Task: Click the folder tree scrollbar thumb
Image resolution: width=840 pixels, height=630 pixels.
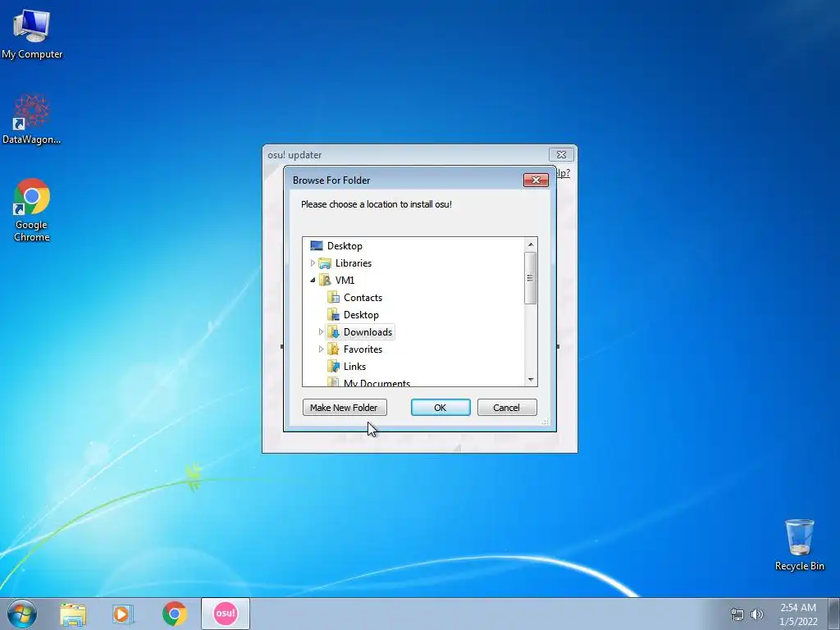Action: (x=531, y=277)
